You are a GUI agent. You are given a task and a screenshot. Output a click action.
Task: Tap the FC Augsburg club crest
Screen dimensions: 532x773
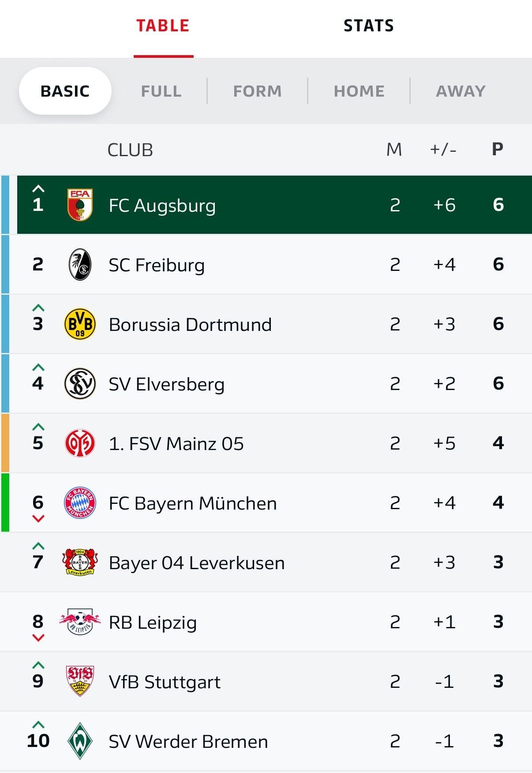[80, 205]
